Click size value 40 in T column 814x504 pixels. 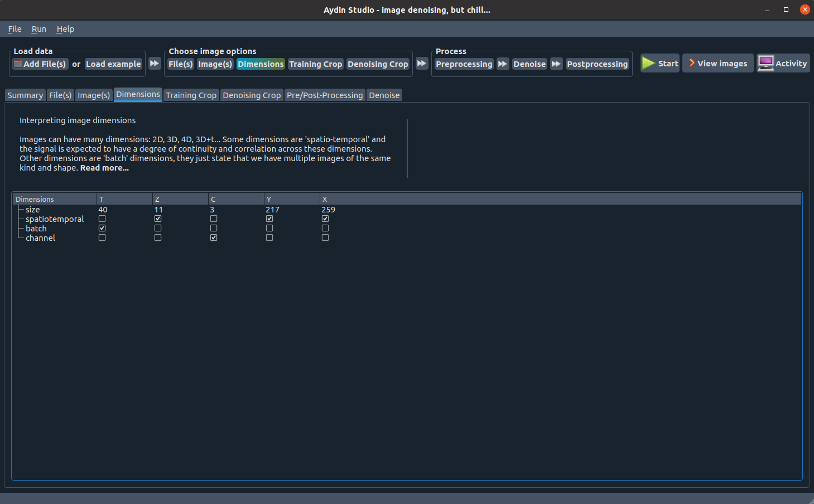[x=103, y=210]
